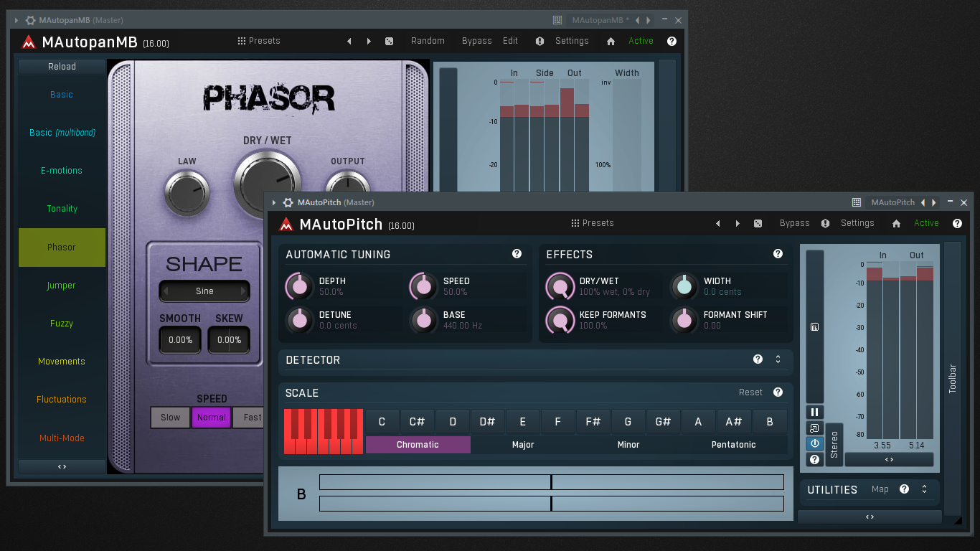Click the MAutoPitch panic exclamation icon
This screenshot has height=551, width=980.
pos(825,223)
